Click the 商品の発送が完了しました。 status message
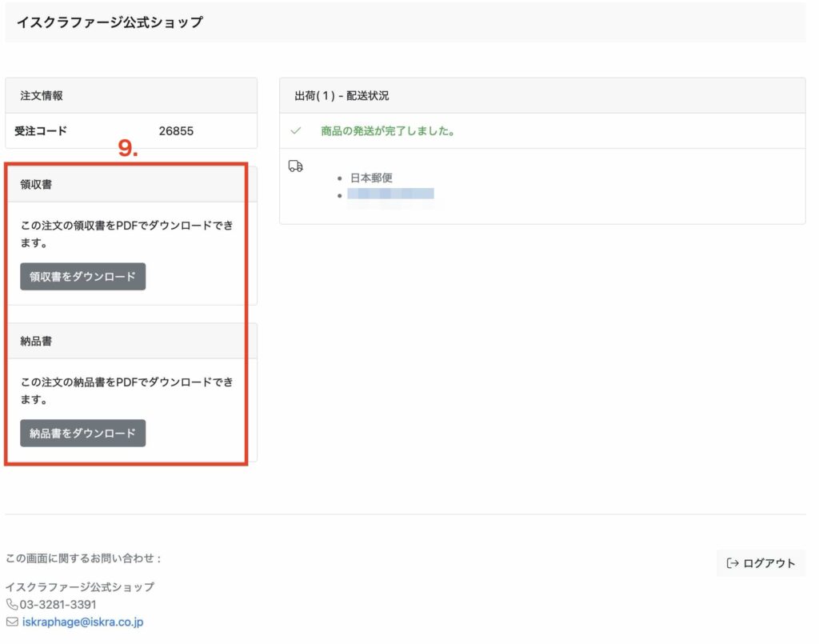 (389, 131)
